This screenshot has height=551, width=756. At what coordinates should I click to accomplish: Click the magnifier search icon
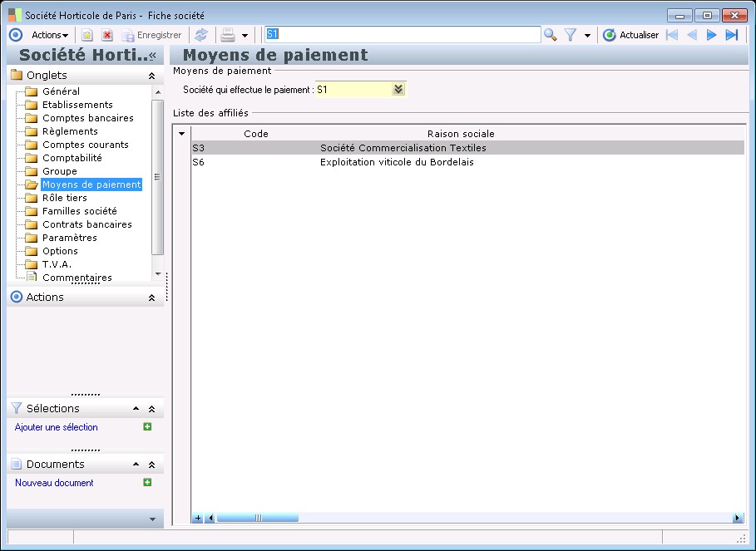pyautogui.click(x=550, y=35)
